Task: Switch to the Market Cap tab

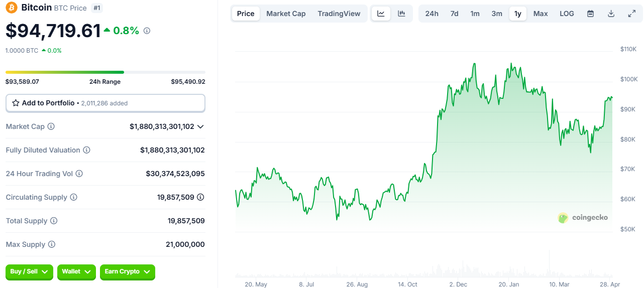Action: click(x=286, y=14)
